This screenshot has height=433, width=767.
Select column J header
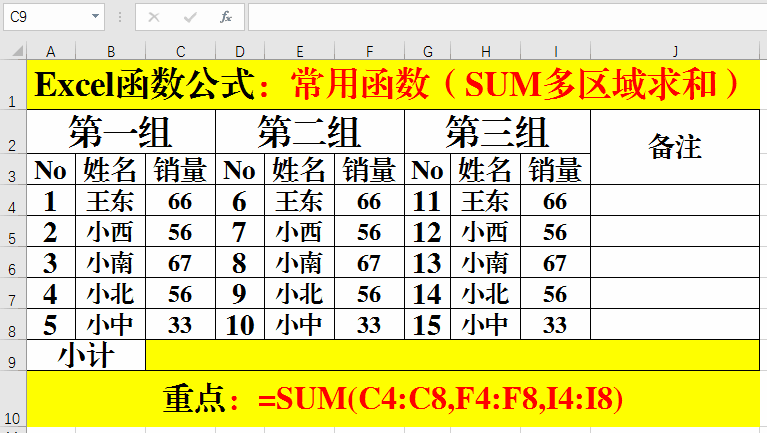pyautogui.click(x=675, y=51)
